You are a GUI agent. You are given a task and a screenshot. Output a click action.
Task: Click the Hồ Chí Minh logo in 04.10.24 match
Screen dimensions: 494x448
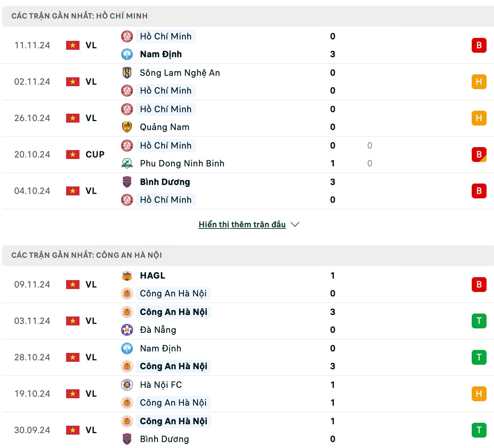[127, 200]
